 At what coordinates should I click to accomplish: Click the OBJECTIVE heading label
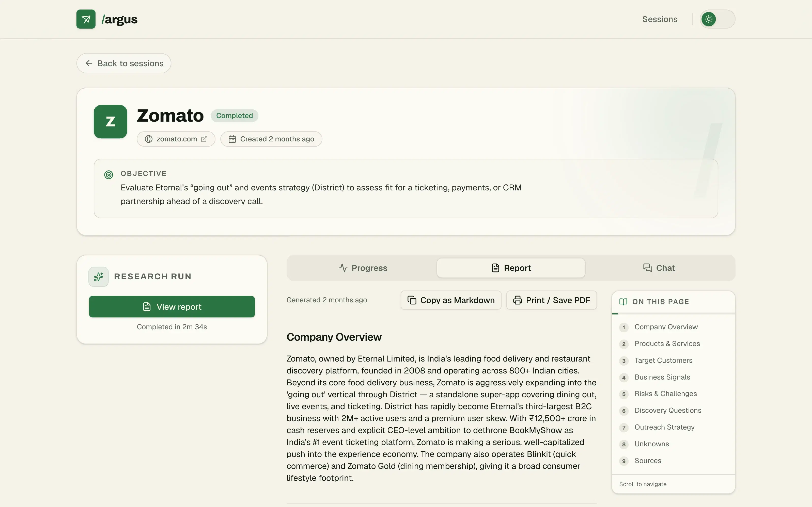point(144,173)
